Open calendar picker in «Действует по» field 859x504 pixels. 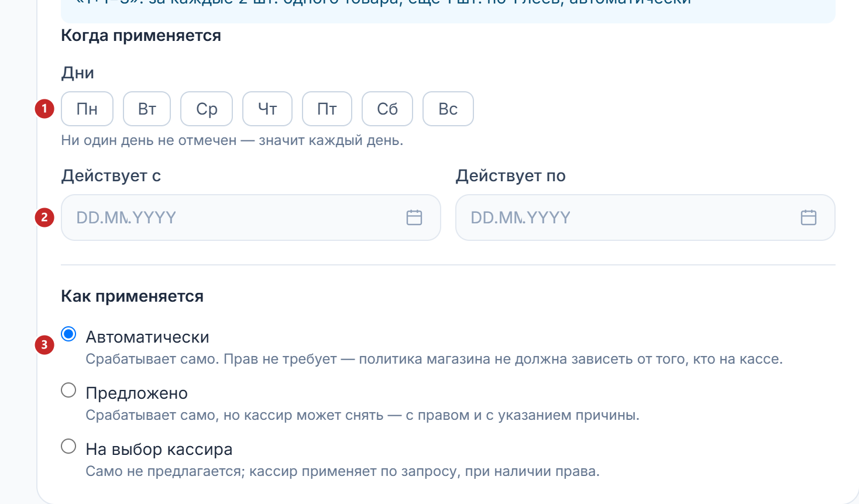(x=809, y=218)
